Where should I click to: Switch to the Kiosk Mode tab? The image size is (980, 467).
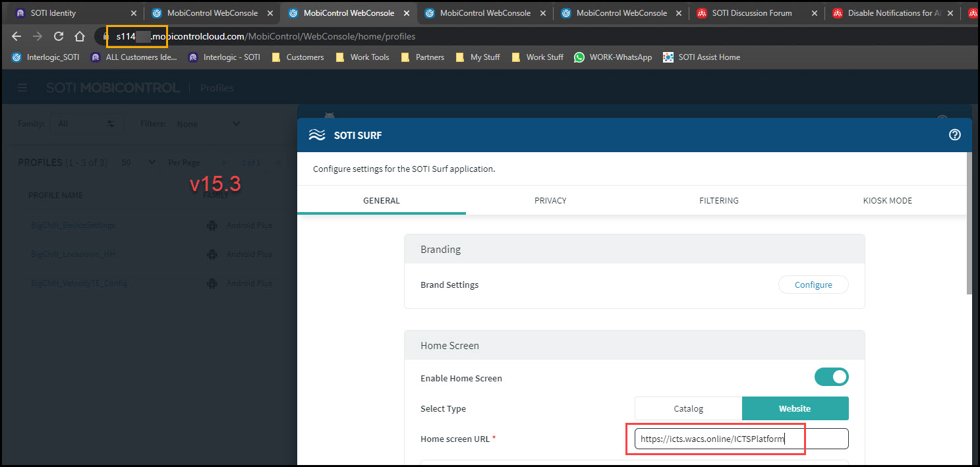[887, 200]
